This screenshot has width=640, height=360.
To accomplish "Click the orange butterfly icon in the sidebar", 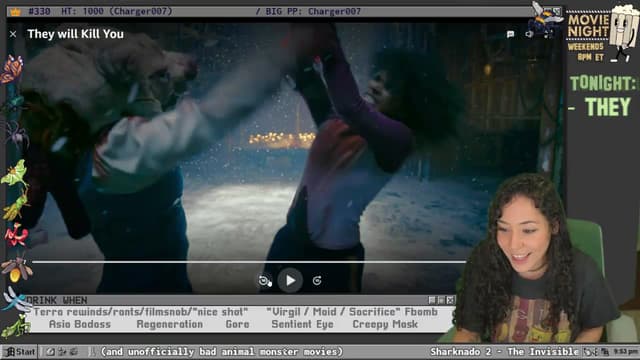I will (x=11, y=69).
